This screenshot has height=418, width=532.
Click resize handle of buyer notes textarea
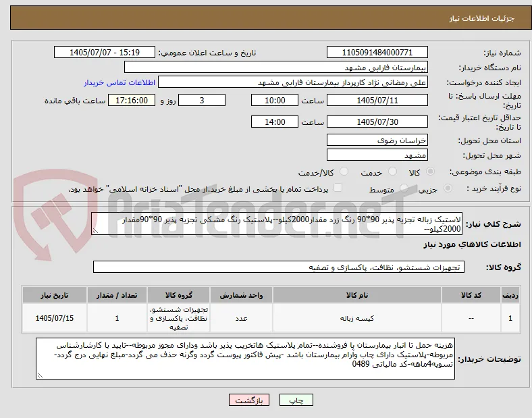pos(40,375)
